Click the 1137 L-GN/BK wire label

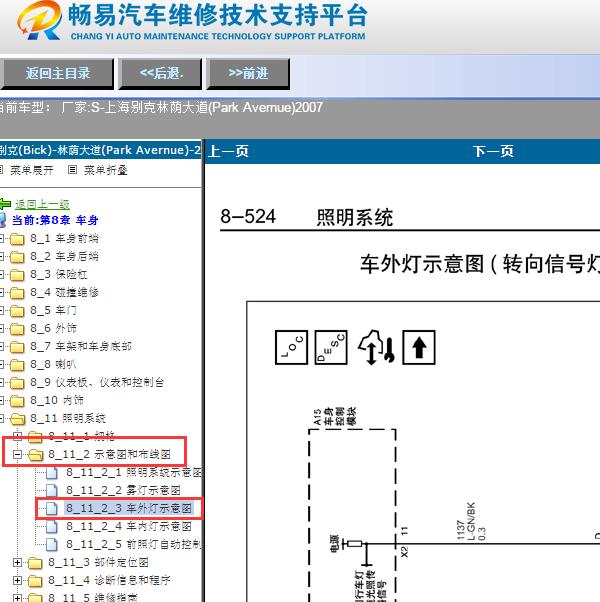click(x=471, y=521)
